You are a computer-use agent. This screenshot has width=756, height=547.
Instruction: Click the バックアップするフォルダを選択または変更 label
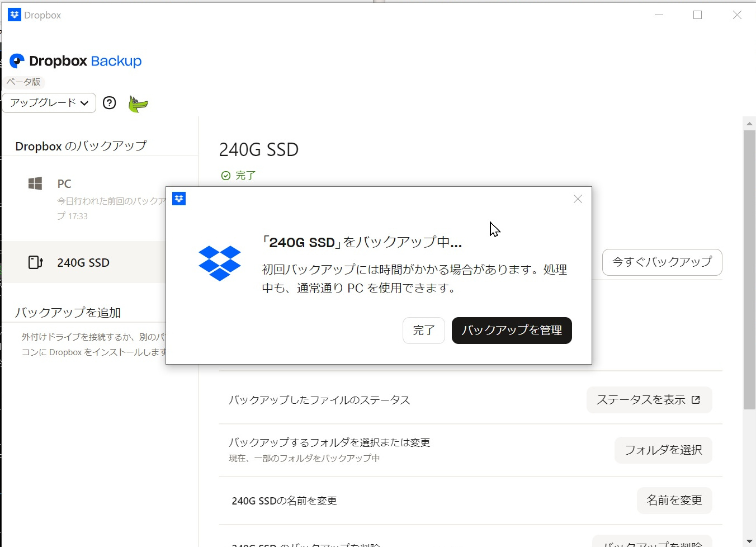tap(329, 442)
